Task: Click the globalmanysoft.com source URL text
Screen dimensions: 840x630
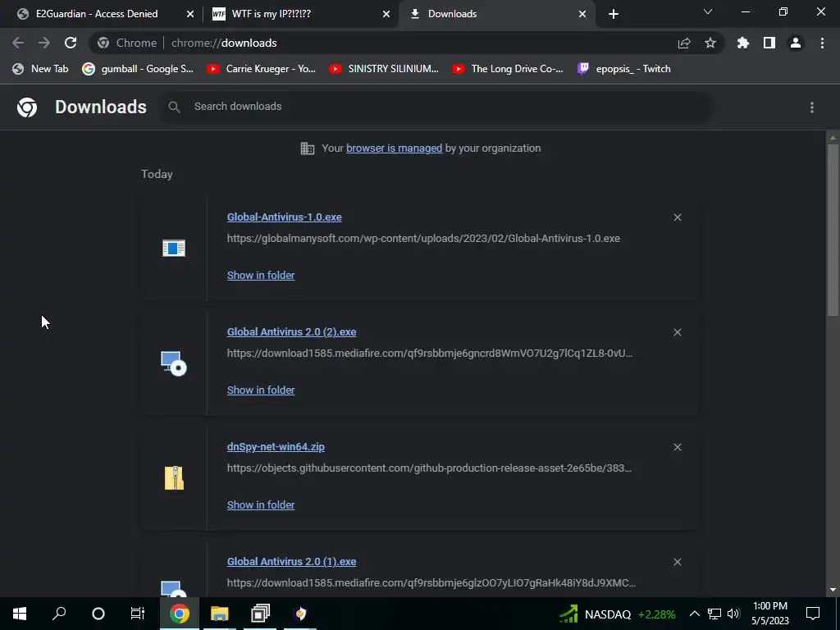Action: (x=423, y=239)
